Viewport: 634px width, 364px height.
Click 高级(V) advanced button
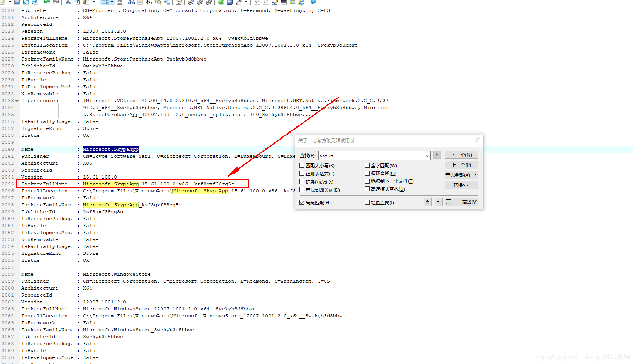[462, 202]
